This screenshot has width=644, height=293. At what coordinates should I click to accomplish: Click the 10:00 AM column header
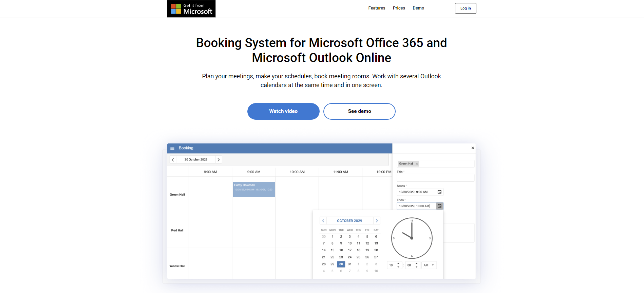[297, 172]
